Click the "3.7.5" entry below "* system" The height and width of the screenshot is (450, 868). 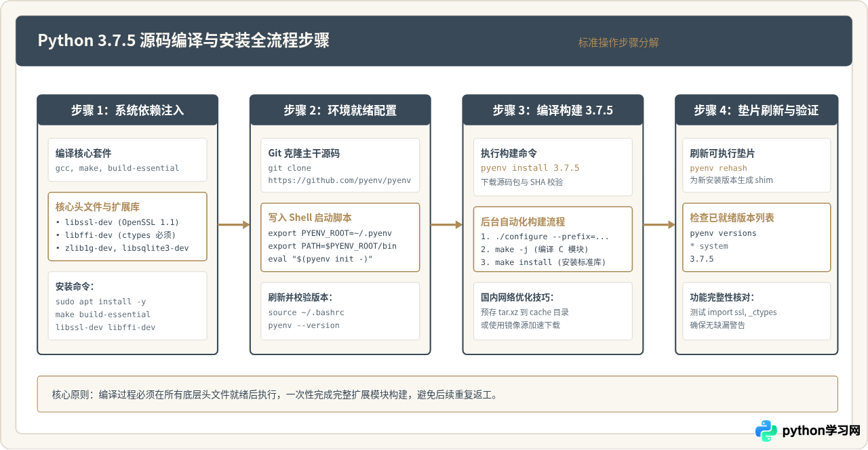point(701,259)
